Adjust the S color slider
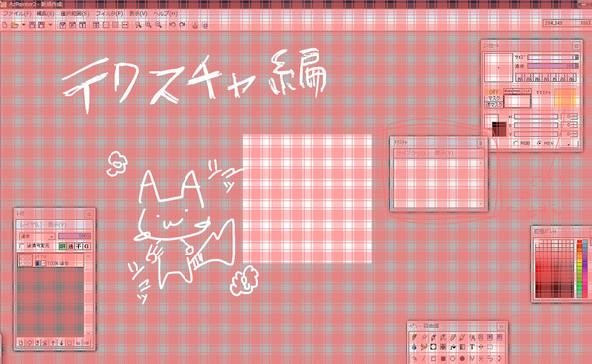The image size is (592, 364). 536,125
